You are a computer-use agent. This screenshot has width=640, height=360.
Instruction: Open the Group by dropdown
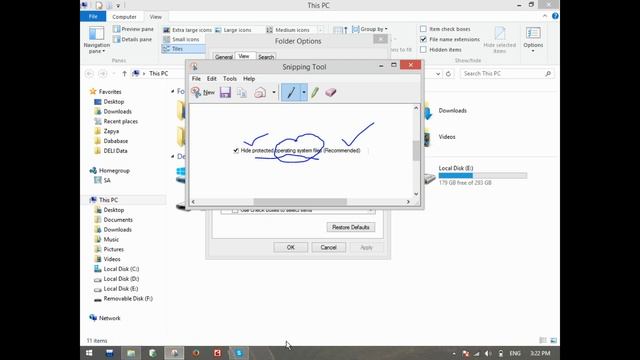point(370,29)
